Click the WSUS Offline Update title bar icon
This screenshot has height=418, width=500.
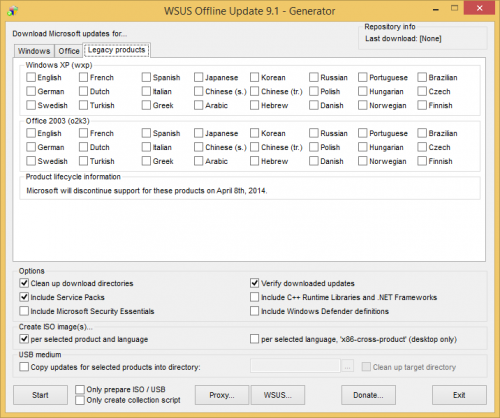(12, 11)
